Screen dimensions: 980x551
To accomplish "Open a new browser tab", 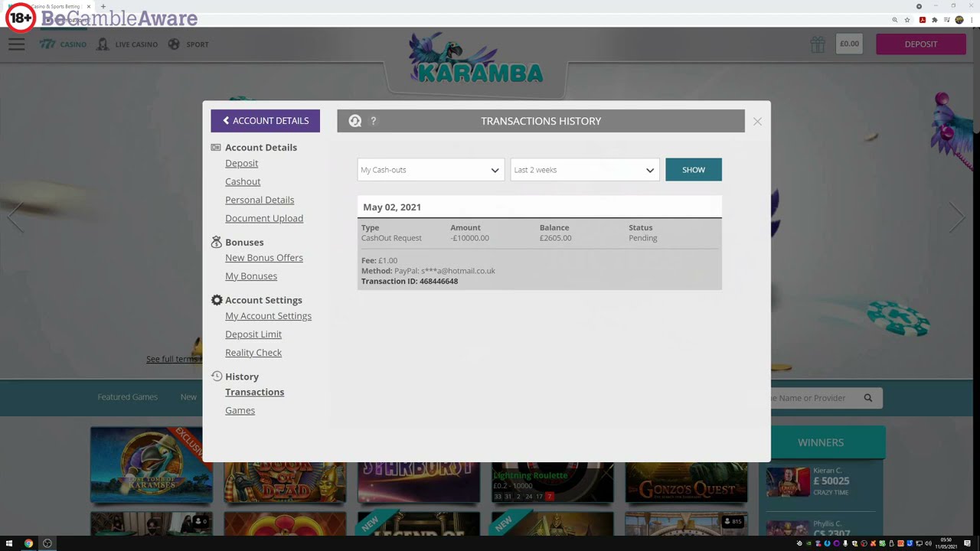I will (x=103, y=6).
